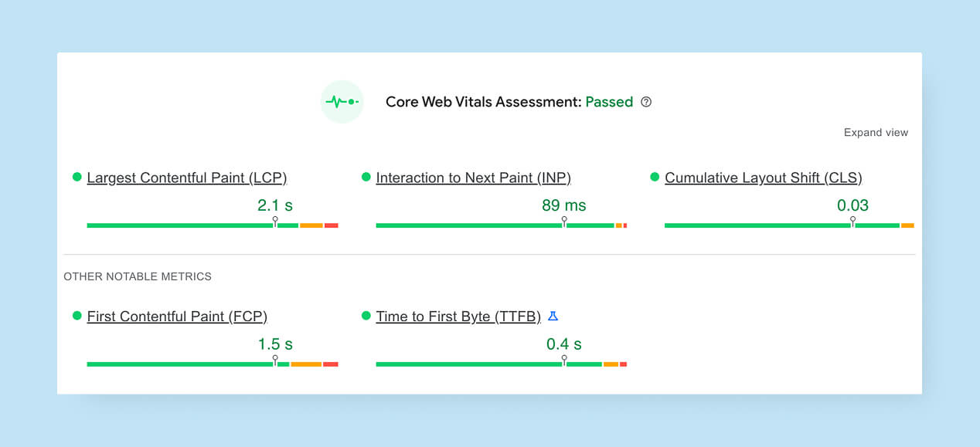Click the blue experimental flask beside TTFB
Image resolution: width=980 pixels, height=447 pixels.
[553, 316]
